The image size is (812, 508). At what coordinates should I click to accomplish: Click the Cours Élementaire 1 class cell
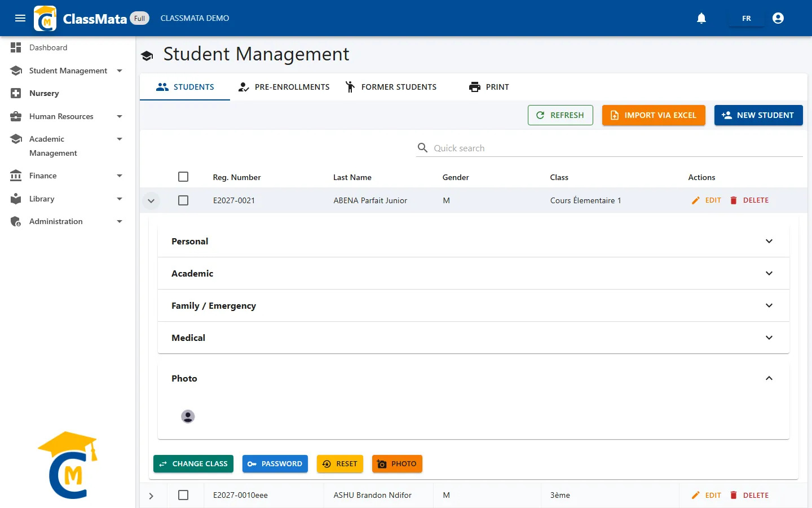(x=586, y=200)
